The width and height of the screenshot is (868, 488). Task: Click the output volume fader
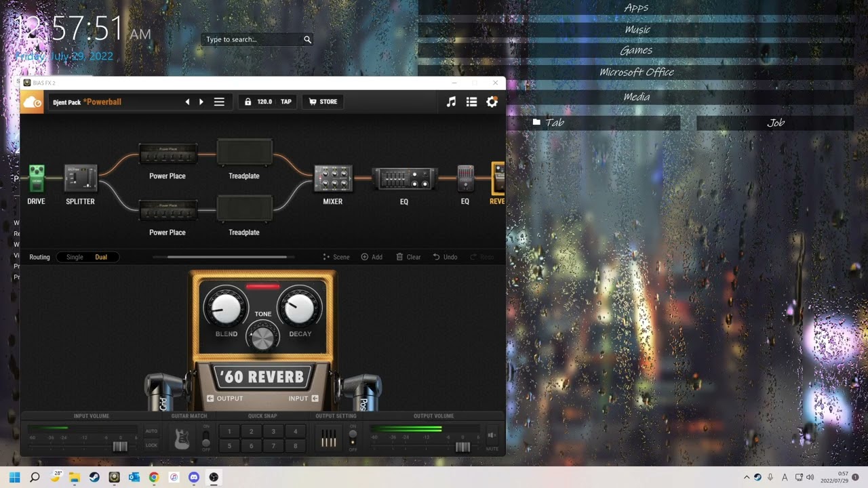[463, 447]
